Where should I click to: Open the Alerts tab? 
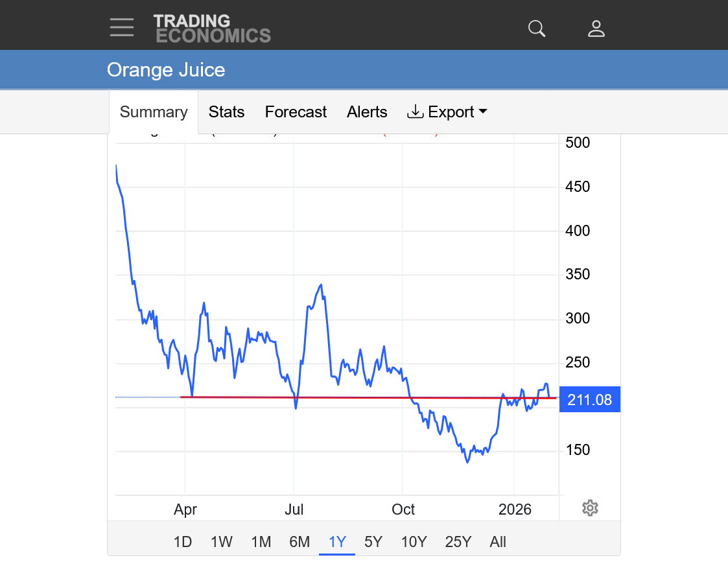pos(367,112)
